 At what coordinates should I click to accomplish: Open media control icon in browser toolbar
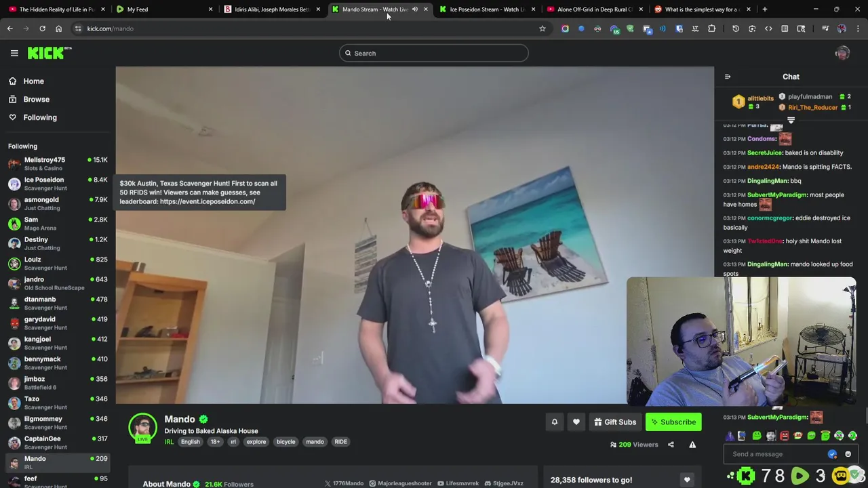point(825,28)
